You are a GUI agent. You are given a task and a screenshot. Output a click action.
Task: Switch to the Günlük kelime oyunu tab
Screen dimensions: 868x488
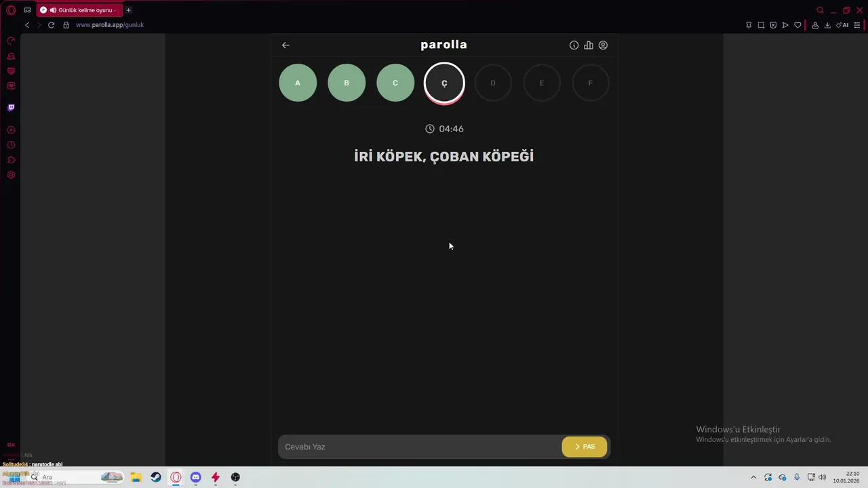80,10
